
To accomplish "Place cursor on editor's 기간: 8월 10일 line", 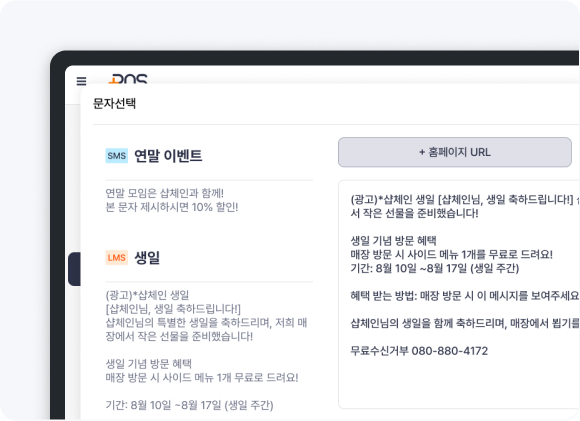I will click(x=435, y=268).
